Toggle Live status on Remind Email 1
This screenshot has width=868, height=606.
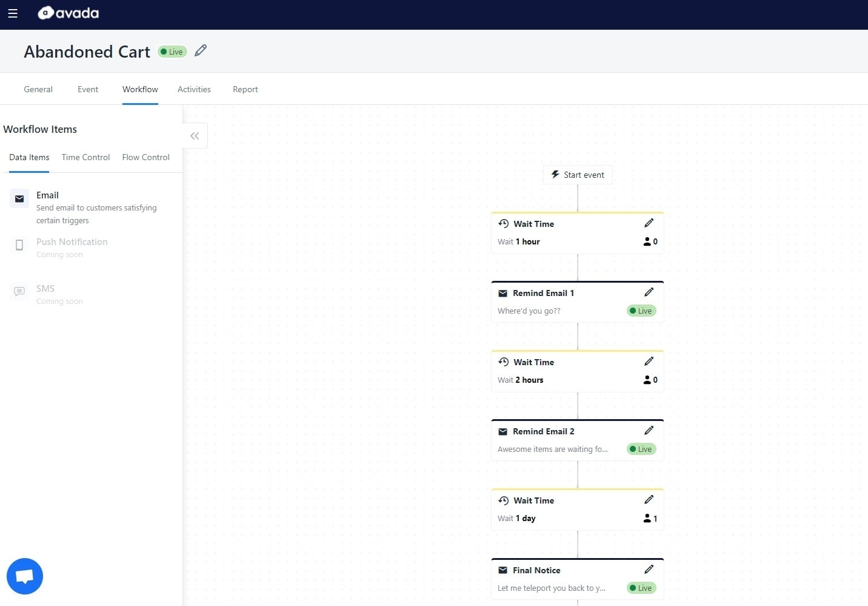(641, 311)
